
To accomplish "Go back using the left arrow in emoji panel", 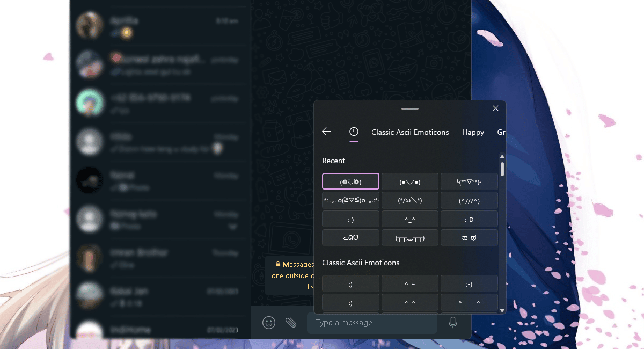I will [326, 132].
